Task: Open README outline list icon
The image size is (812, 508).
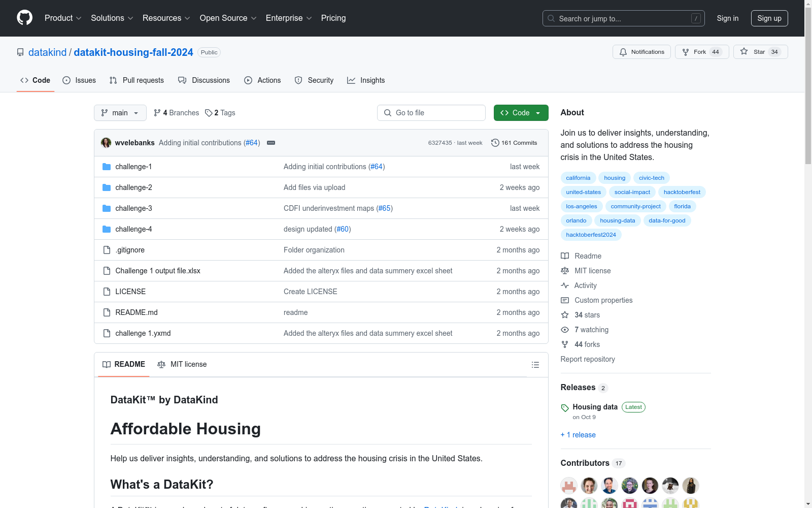Action: point(535,365)
